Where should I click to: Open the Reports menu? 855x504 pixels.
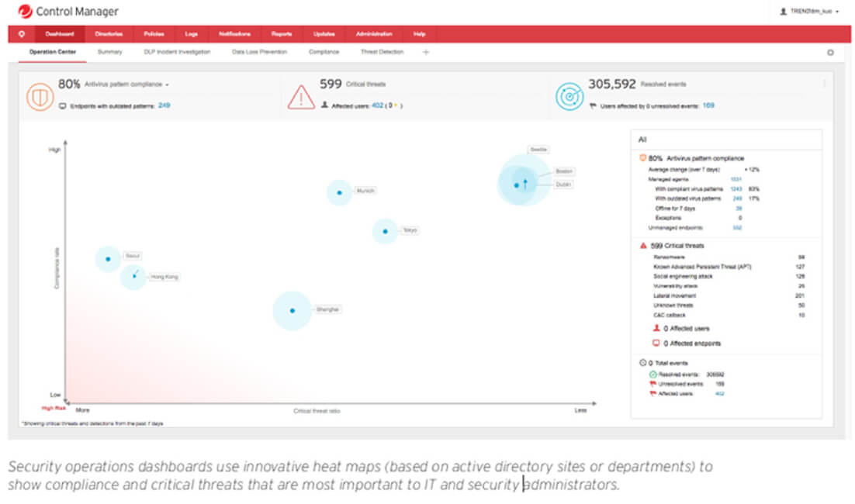[x=282, y=34]
